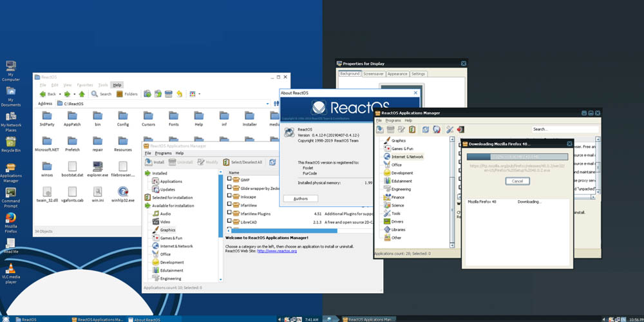Image resolution: width=644 pixels, height=322 pixels.
Task: Tick the Inkscape checkbox in the list
Action: (229, 196)
